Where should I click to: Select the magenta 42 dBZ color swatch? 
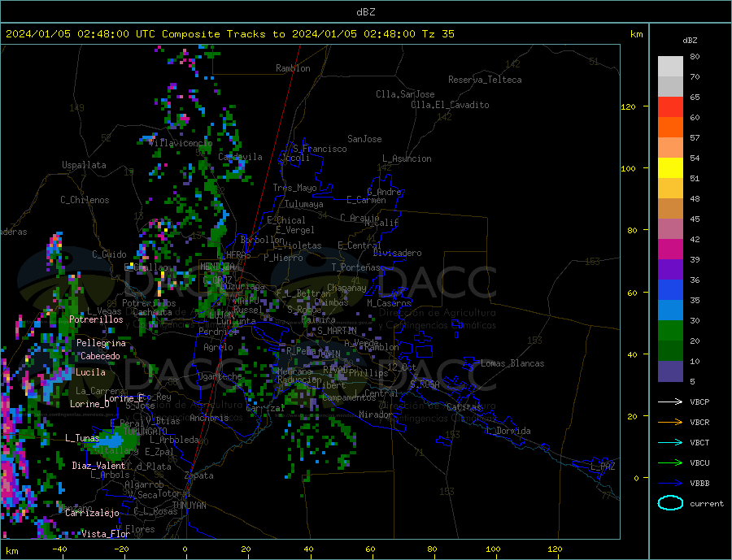click(670, 250)
